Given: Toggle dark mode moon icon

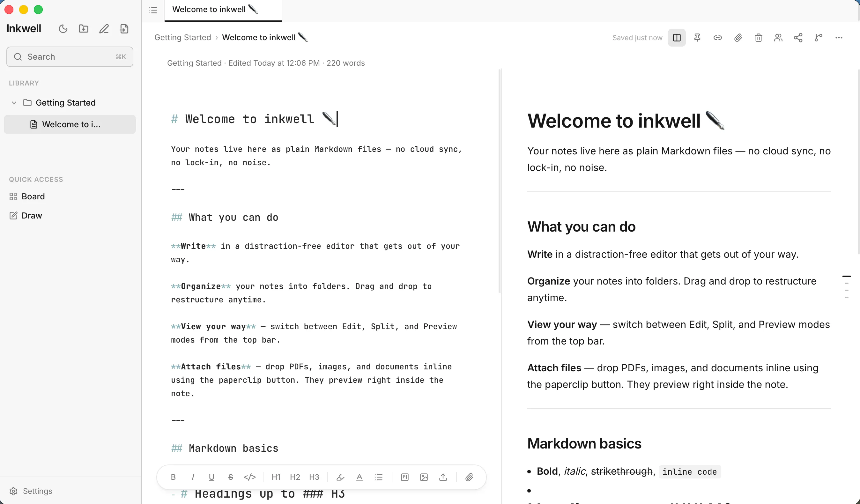Looking at the screenshot, I should pos(63,29).
